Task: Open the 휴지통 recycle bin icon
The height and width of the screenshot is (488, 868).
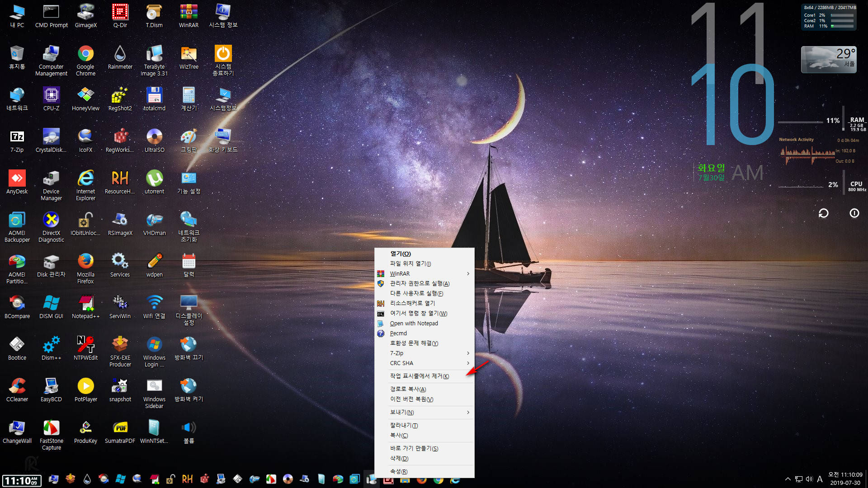Action: [17, 57]
